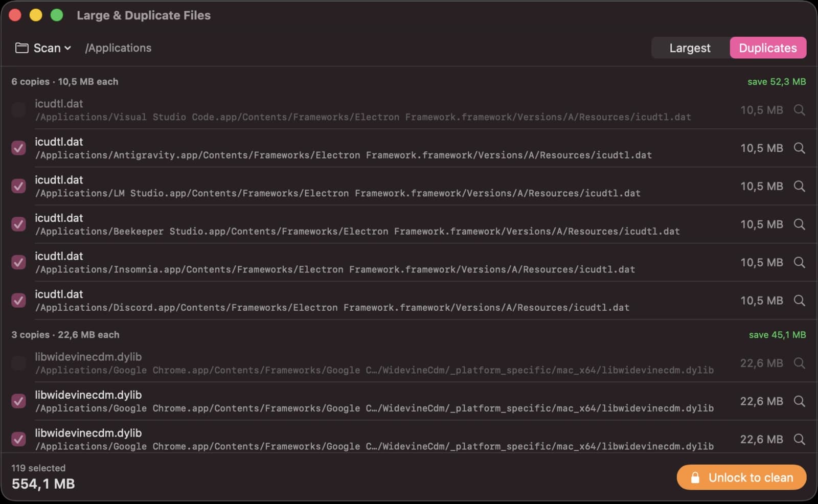Screen dimensions: 818x504
Task: Click the '6 copies · 10,5 MB each' group header
Action: tap(65, 82)
